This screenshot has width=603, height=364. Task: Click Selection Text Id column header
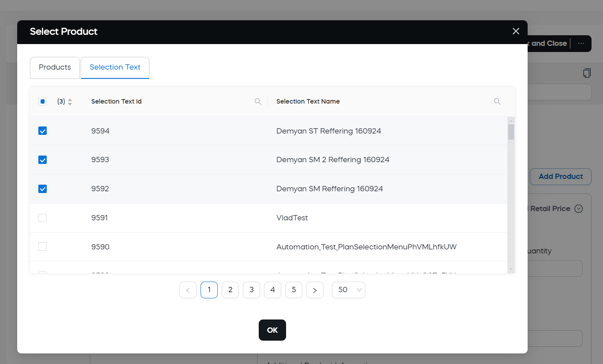point(116,102)
